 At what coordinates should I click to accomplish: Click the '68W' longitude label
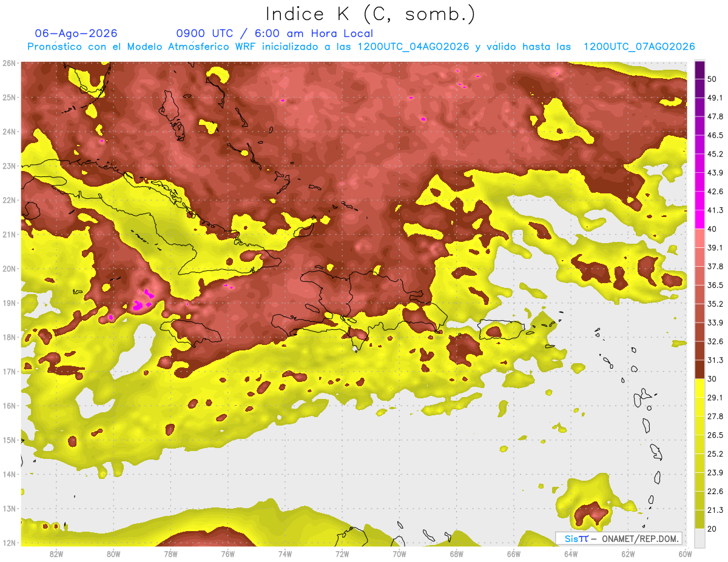pyautogui.click(x=456, y=554)
